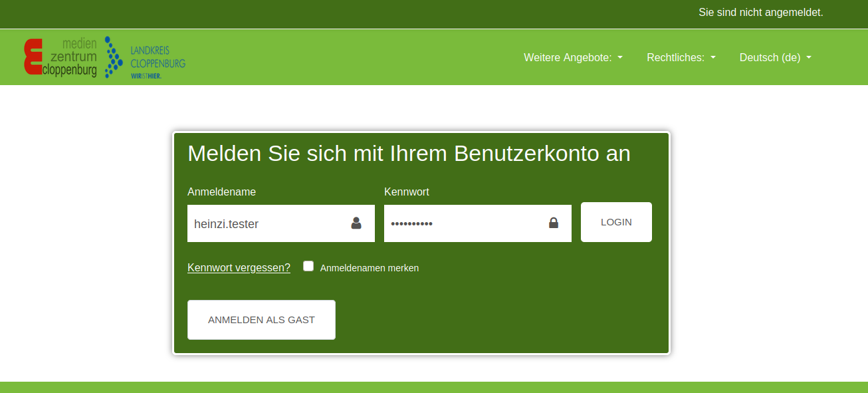
Task: Enable the Anmeldenamen merken checkbox
Action: [308, 266]
